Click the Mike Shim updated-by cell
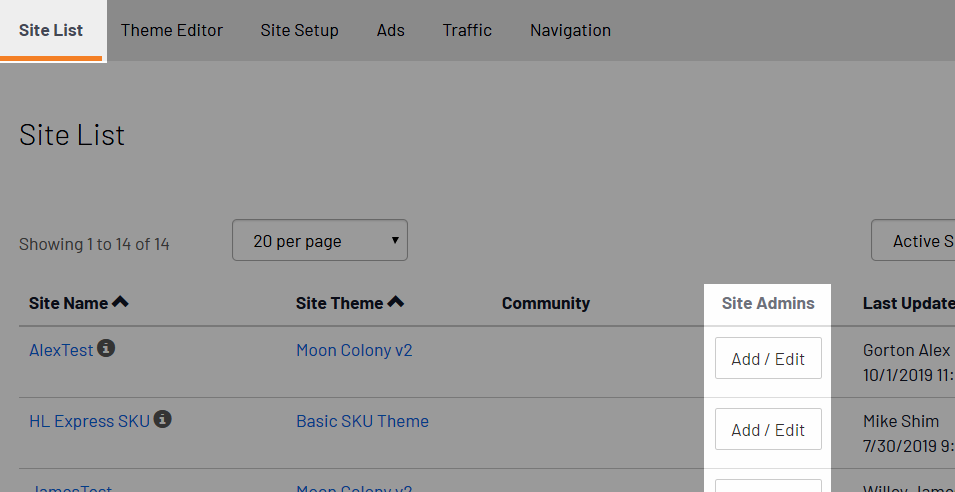The height and width of the screenshot is (492, 955). click(x=901, y=421)
